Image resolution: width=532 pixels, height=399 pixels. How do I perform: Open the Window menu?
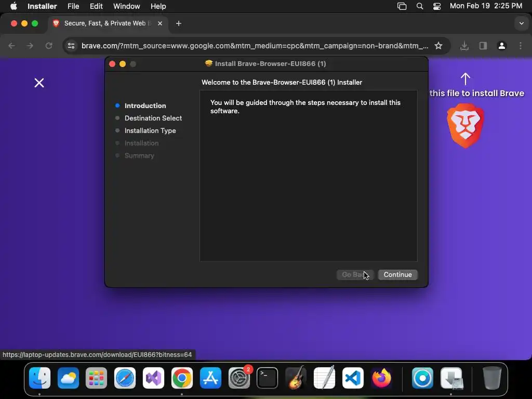click(127, 6)
